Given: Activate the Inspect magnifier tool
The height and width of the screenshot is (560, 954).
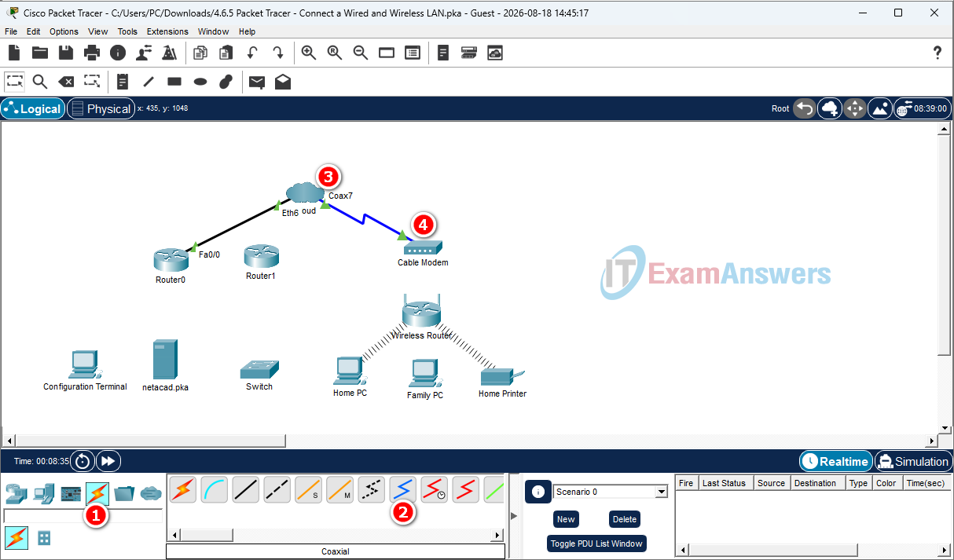Looking at the screenshot, I should coord(40,81).
